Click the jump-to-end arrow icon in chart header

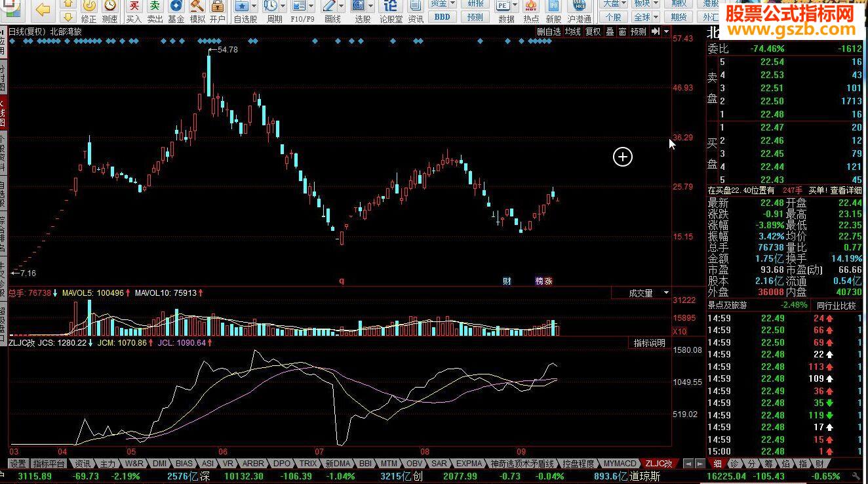click(655, 31)
